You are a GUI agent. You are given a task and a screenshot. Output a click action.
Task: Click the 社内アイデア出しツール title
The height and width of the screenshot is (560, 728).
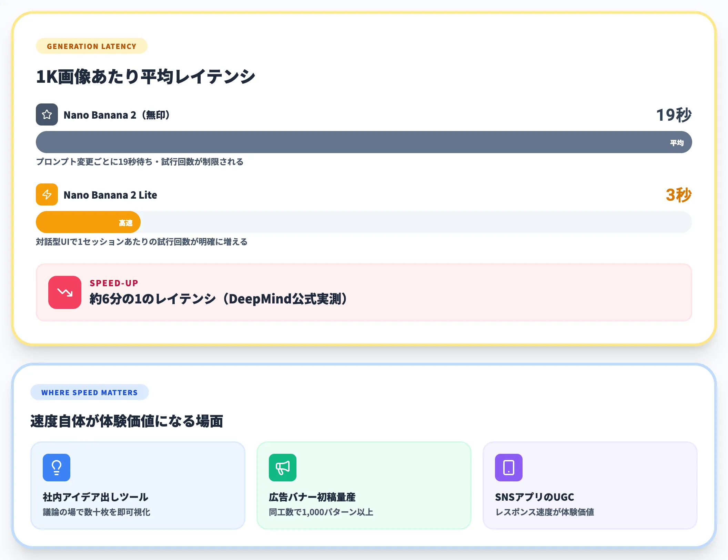coord(95,497)
